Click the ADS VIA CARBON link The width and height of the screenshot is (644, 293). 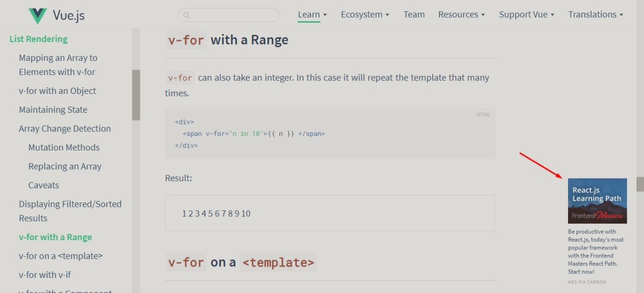coord(587,282)
